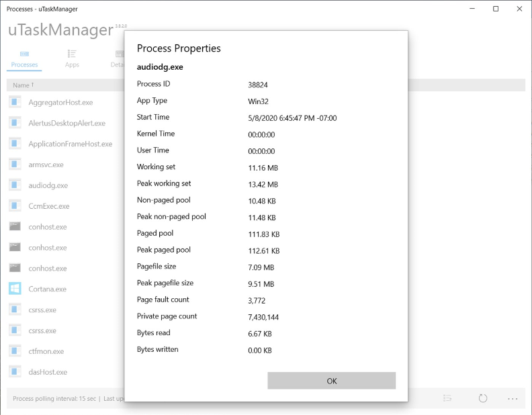Image resolution: width=532 pixels, height=415 pixels.
Task: Open the three-dots more options menu
Action: pos(513,399)
